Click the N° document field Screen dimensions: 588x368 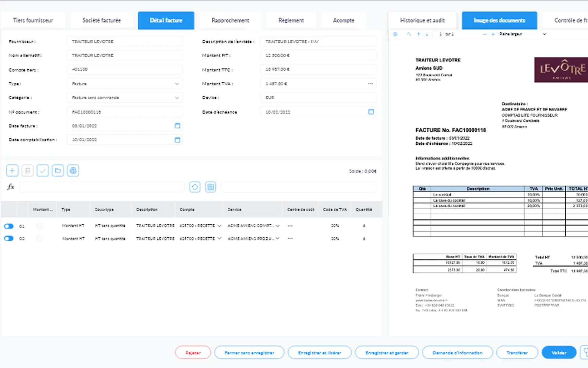[x=125, y=112]
